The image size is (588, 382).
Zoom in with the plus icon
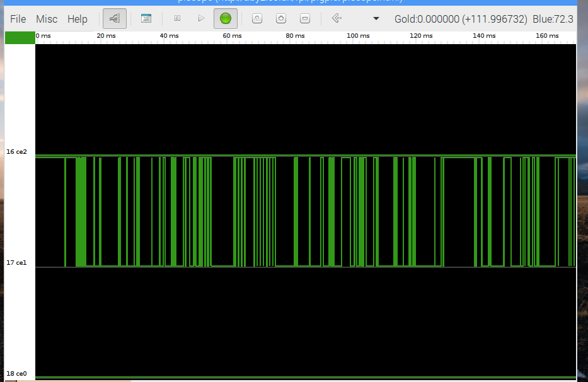coord(281,18)
